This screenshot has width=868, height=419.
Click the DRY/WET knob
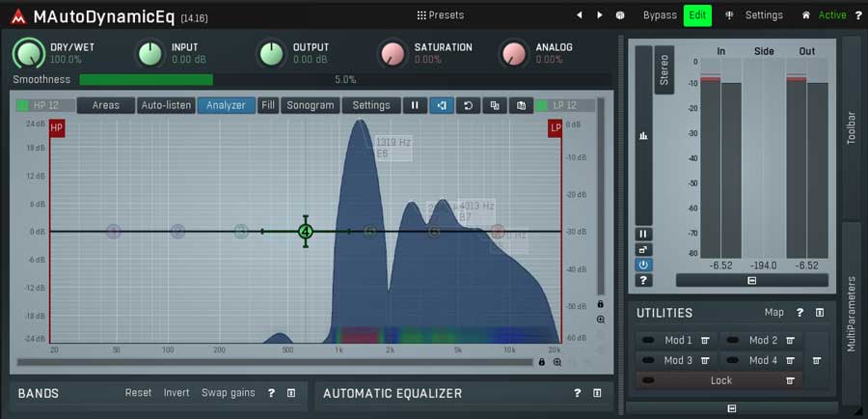(29, 53)
